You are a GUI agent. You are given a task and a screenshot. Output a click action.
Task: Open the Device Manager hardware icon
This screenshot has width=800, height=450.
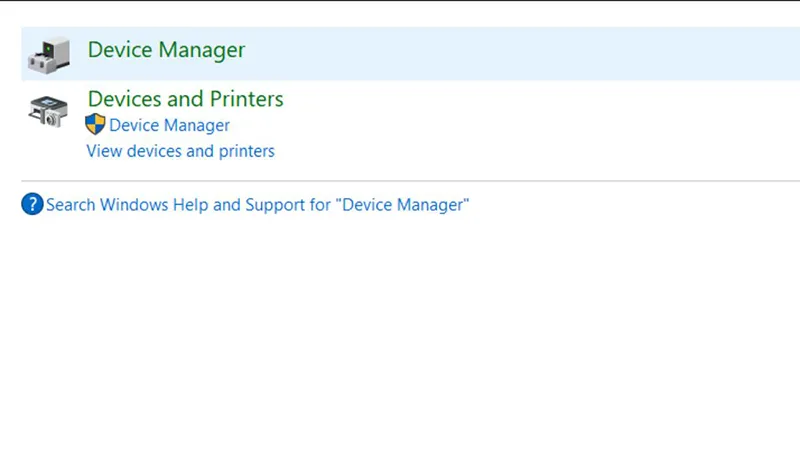tap(48, 54)
